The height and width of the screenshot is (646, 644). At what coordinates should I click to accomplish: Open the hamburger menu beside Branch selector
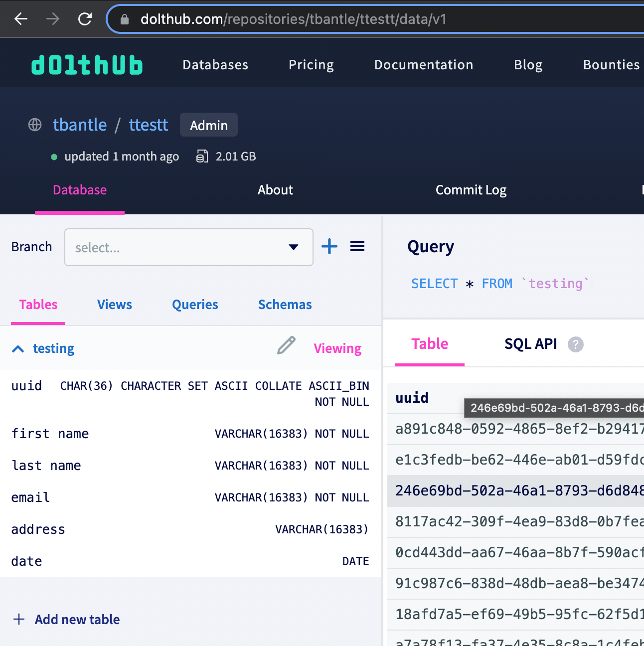tap(357, 246)
